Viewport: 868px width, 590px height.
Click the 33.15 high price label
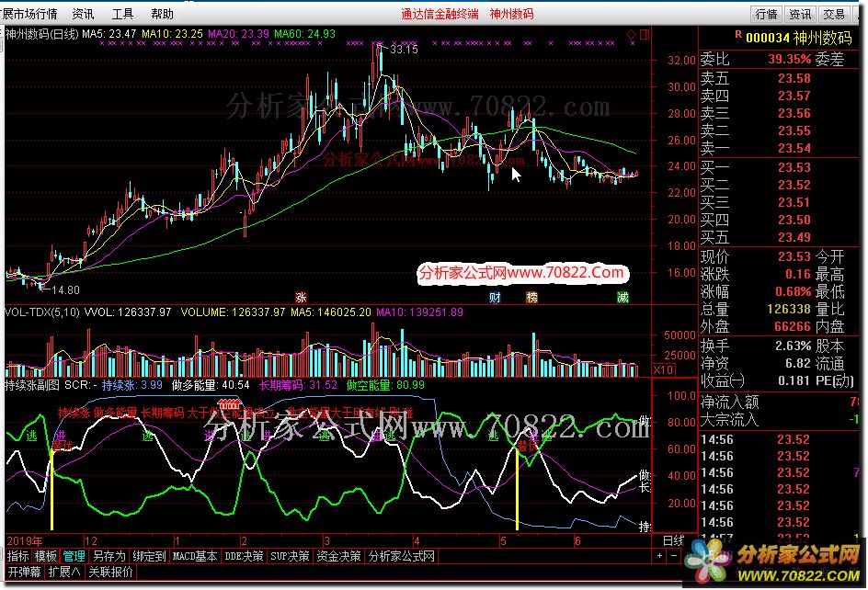pos(404,50)
